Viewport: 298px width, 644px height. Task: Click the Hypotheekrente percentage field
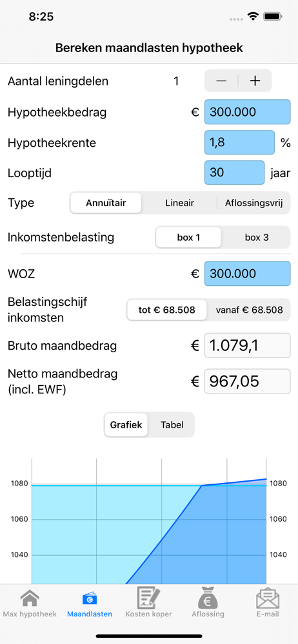click(x=239, y=142)
